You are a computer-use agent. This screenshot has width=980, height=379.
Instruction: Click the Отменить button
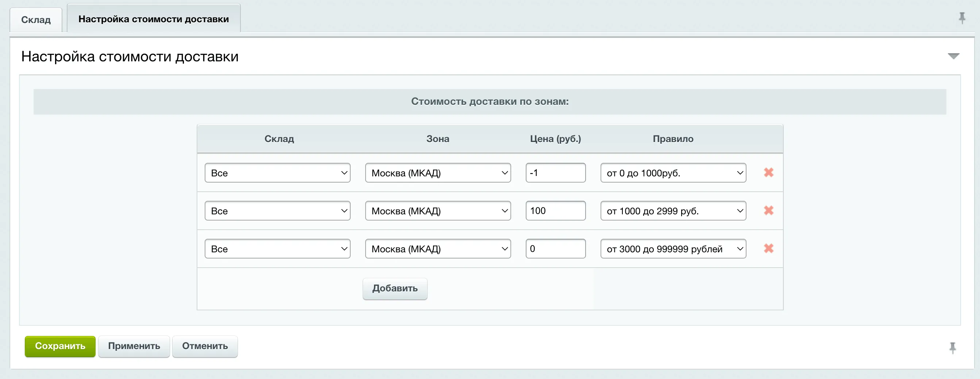[x=205, y=346]
